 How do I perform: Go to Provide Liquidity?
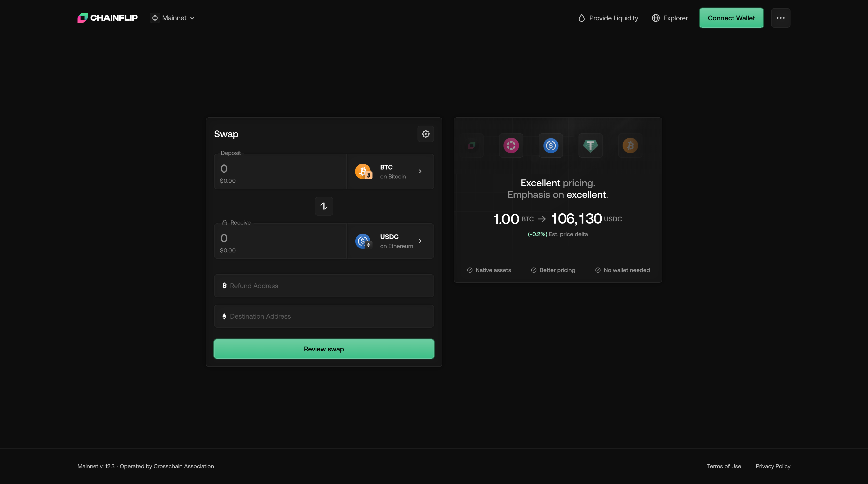coord(608,18)
